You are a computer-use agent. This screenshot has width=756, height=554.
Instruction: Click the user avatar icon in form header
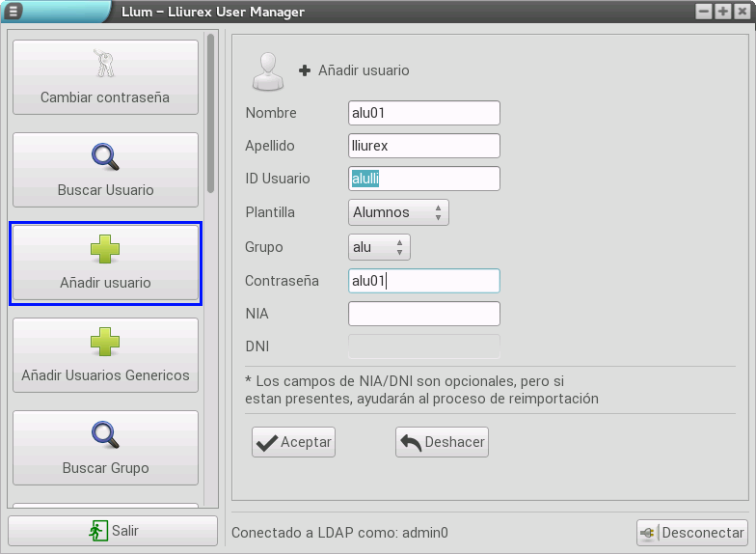[x=266, y=70]
